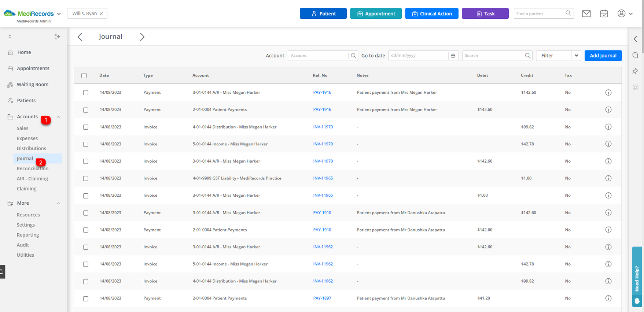The height and width of the screenshot is (312, 644).
Task: Select Expenses under Accounts
Action: (x=27, y=138)
